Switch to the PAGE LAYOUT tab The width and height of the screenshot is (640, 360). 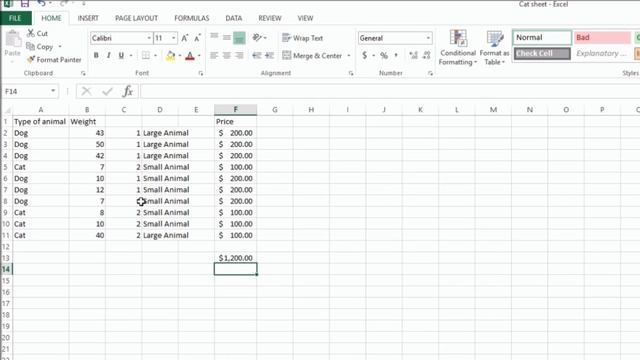(136, 18)
